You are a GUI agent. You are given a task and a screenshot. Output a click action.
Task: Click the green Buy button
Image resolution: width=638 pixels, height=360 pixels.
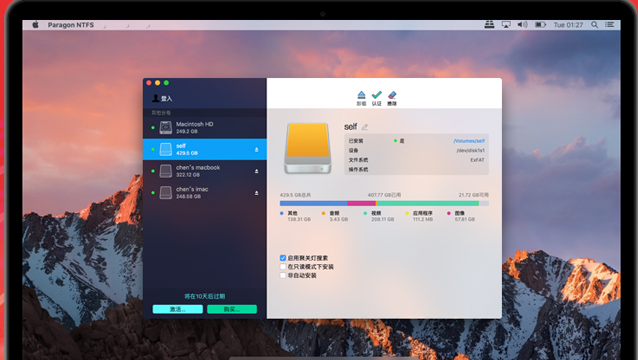click(x=232, y=309)
